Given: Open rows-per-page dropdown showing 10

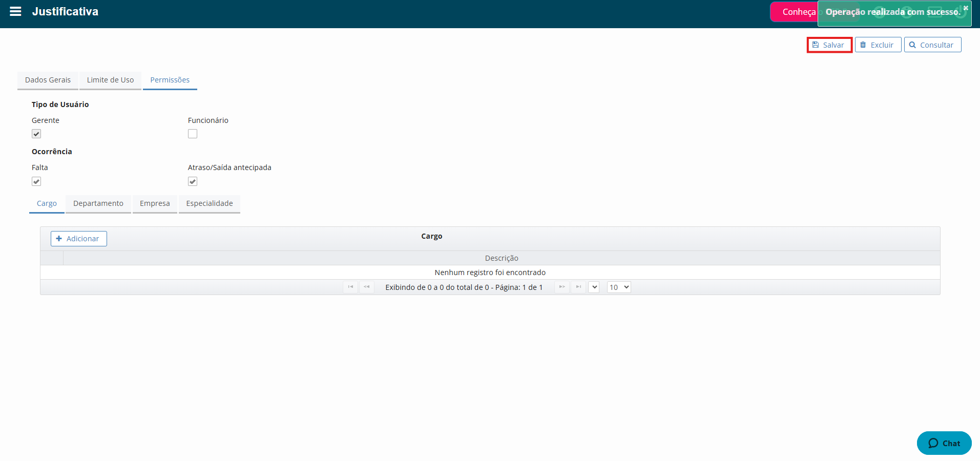Looking at the screenshot, I should pyautogui.click(x=619, y=287).
